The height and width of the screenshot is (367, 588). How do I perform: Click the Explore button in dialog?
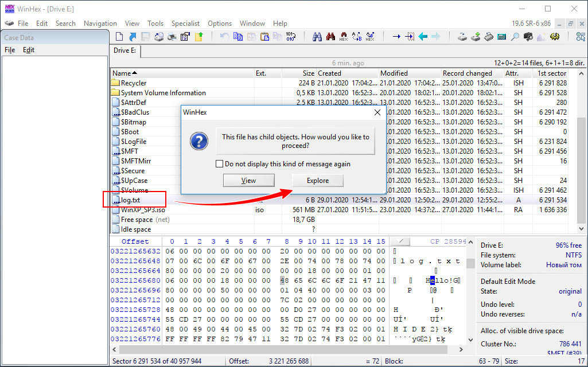pyautogui.click(x=318, y=180)
